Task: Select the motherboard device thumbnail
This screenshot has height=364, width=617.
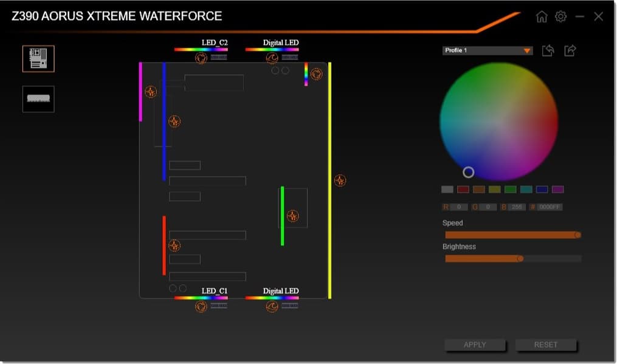Action: [x=38, y=58]
